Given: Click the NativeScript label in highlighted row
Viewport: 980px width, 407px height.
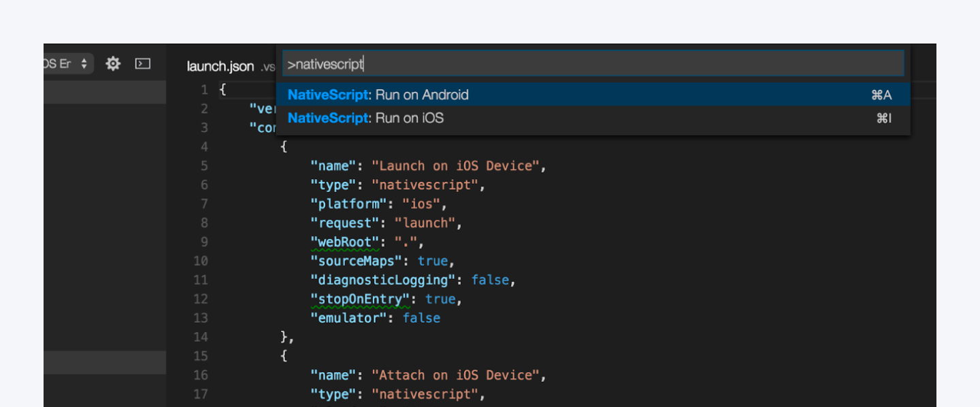Looking at the screenshot, I should point(327,95).
